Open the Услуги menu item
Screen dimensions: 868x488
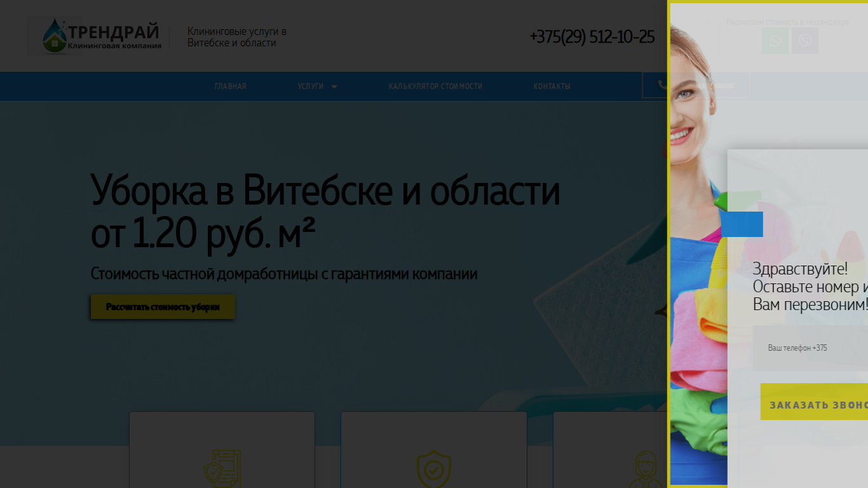(x=311, y=86)
